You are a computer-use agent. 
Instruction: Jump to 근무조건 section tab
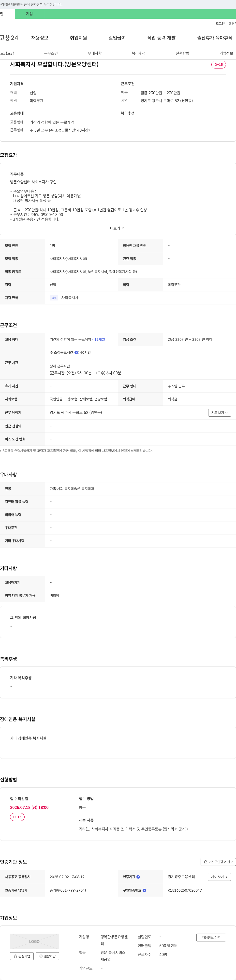pyautogui.click(x=51, y=53)
